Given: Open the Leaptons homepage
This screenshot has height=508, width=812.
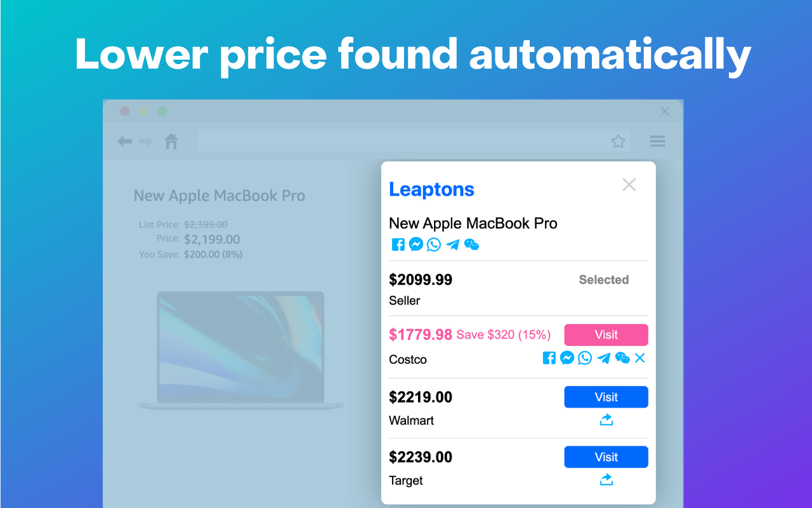Looking at the screenshot, I should point(431,189).
